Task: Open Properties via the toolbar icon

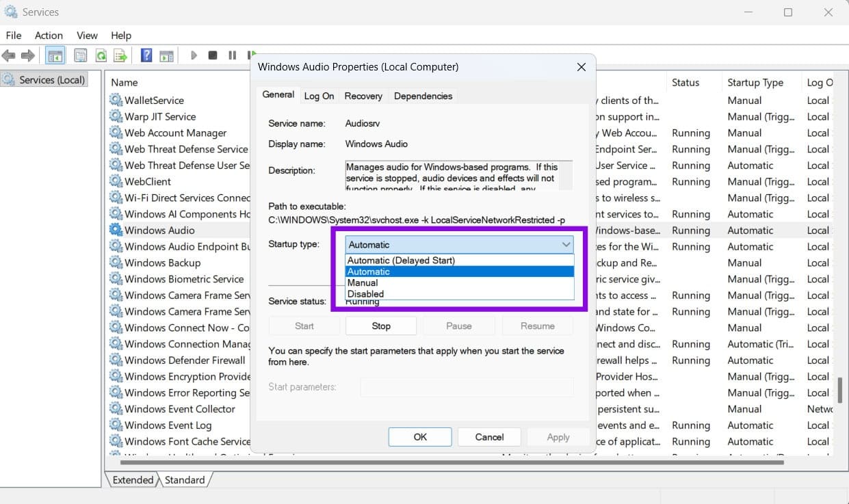Action: tap(81, 55)
